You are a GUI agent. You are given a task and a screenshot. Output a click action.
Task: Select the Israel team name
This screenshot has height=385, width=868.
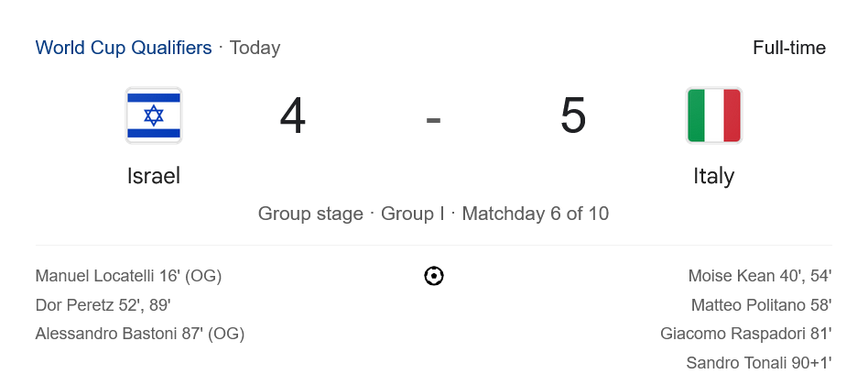click(154, 176)
